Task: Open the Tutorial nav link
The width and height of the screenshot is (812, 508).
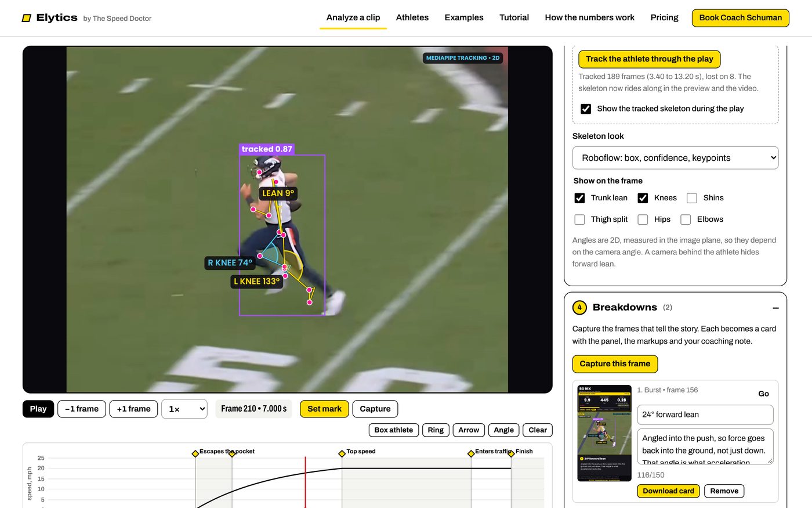Action: tap(514, 17)
